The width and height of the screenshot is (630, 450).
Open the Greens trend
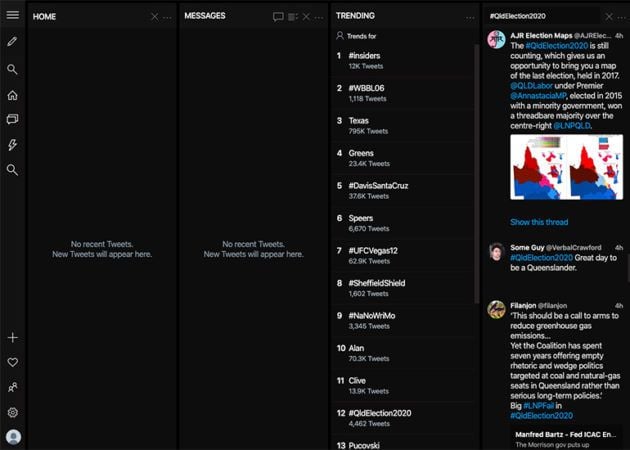pos(403,158)
